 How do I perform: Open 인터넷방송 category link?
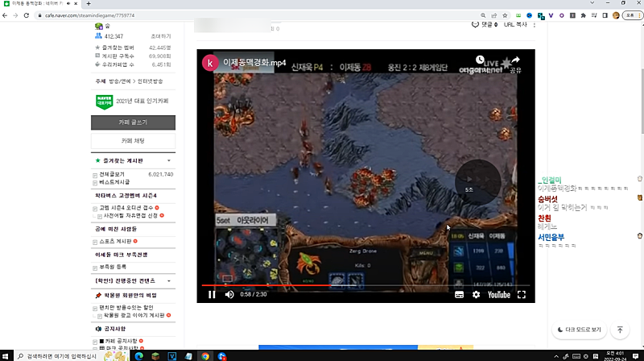150,81
